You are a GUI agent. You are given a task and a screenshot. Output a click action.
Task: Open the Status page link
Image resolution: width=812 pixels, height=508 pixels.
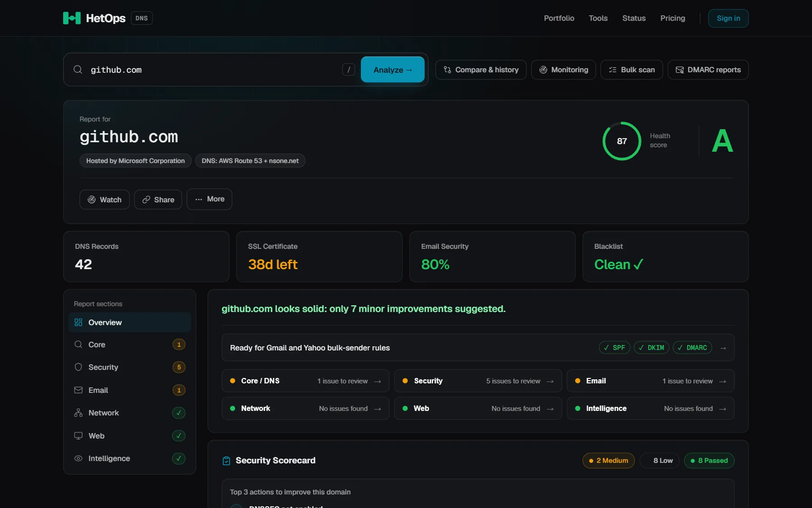634,18
